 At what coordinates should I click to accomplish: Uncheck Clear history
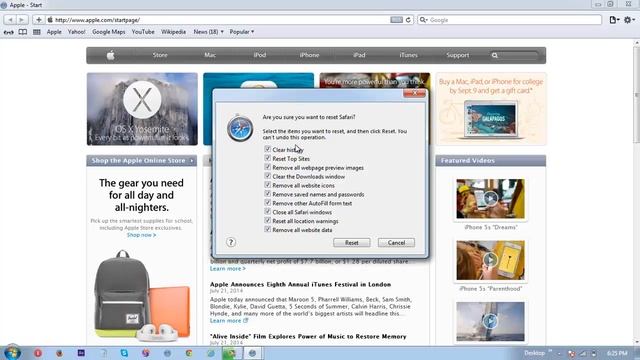tap(268, 149)
